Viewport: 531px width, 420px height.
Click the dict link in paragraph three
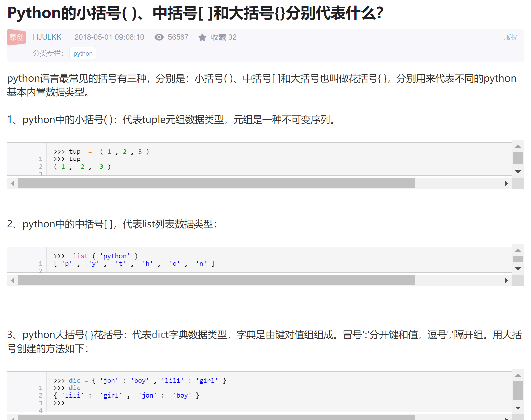158,335
